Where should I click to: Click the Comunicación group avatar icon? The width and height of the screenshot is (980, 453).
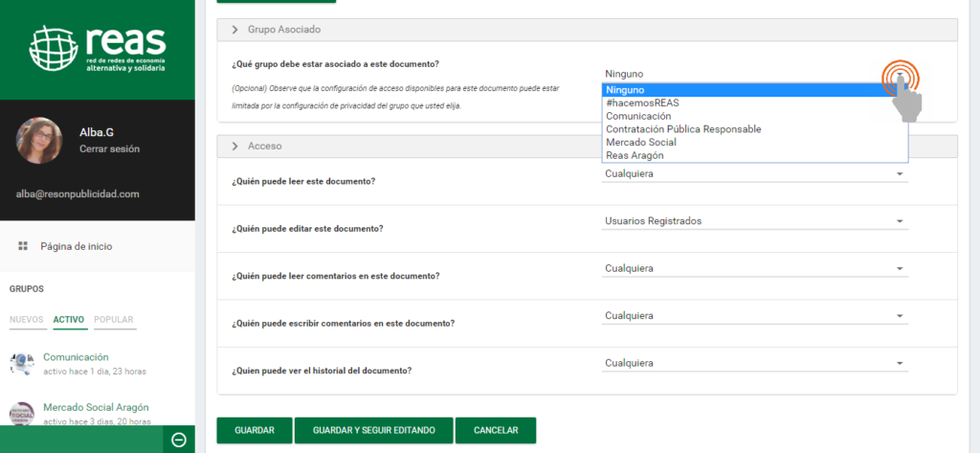pos(22,363)
